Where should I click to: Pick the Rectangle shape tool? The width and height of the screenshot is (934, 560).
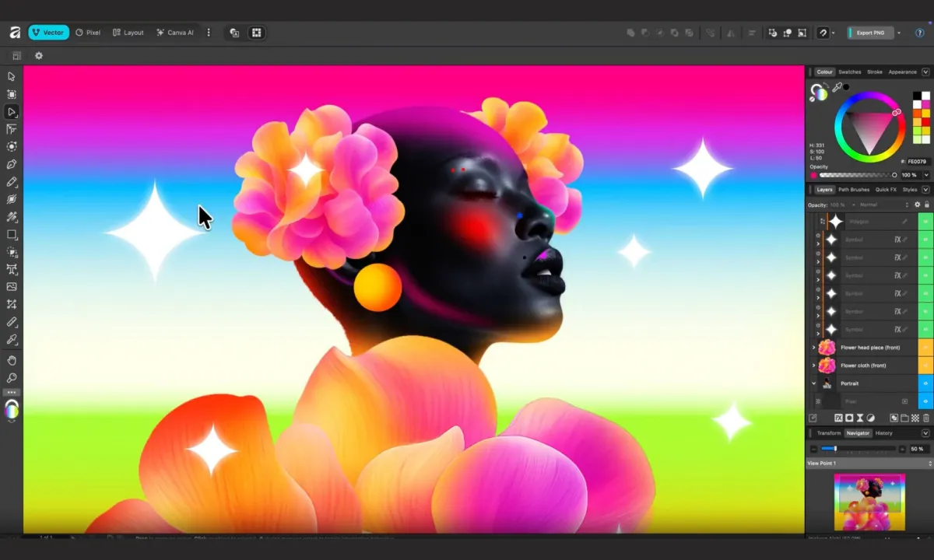pos(12,234)
